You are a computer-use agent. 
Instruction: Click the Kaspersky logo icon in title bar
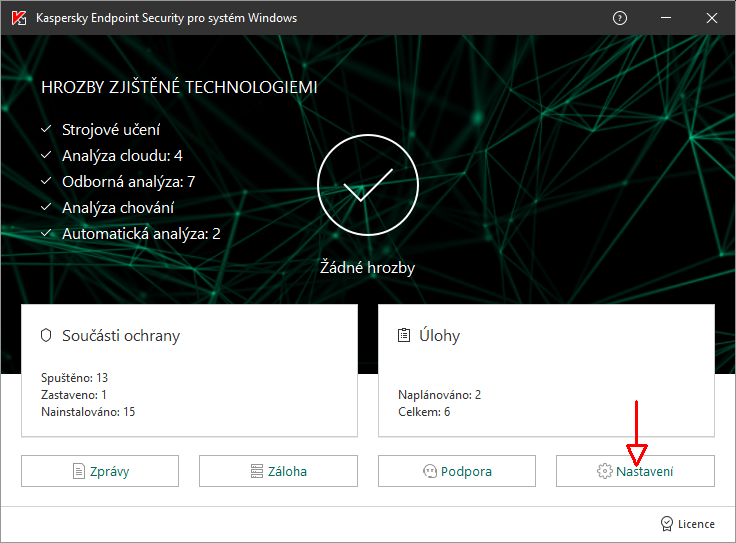coord(19,18)
